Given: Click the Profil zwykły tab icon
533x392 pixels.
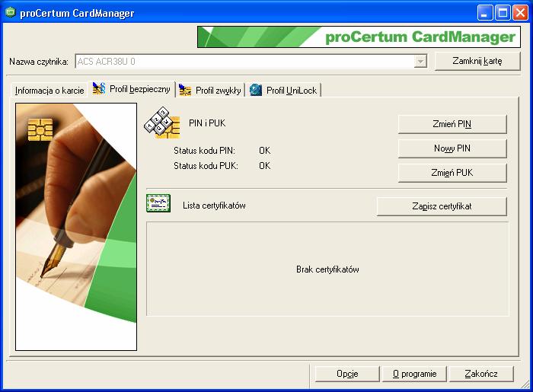Looking at the screenshot, I should [x=185, y=90].
